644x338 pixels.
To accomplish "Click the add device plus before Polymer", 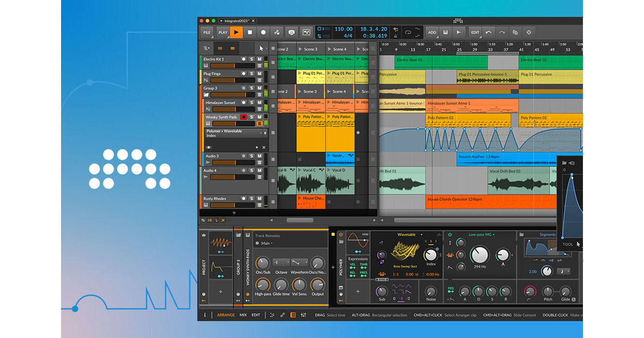I will pyautogui.click(x=333, y=267).
